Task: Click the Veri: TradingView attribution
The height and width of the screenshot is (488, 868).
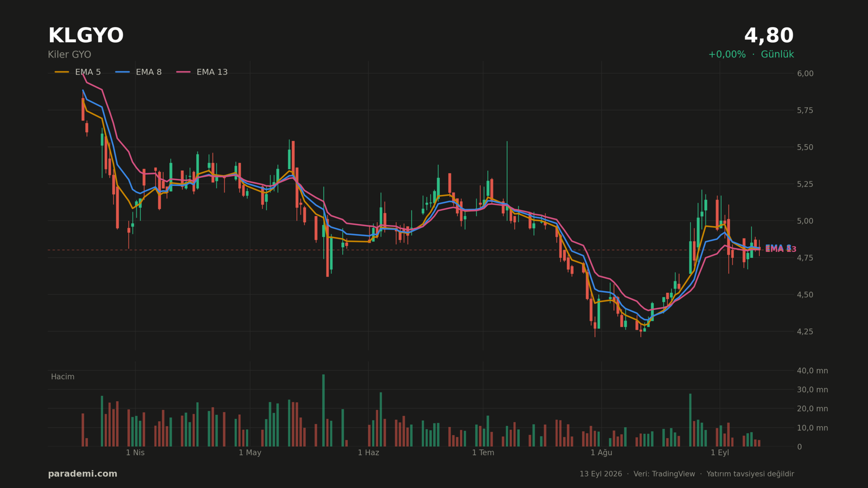Action: (664, 474)
